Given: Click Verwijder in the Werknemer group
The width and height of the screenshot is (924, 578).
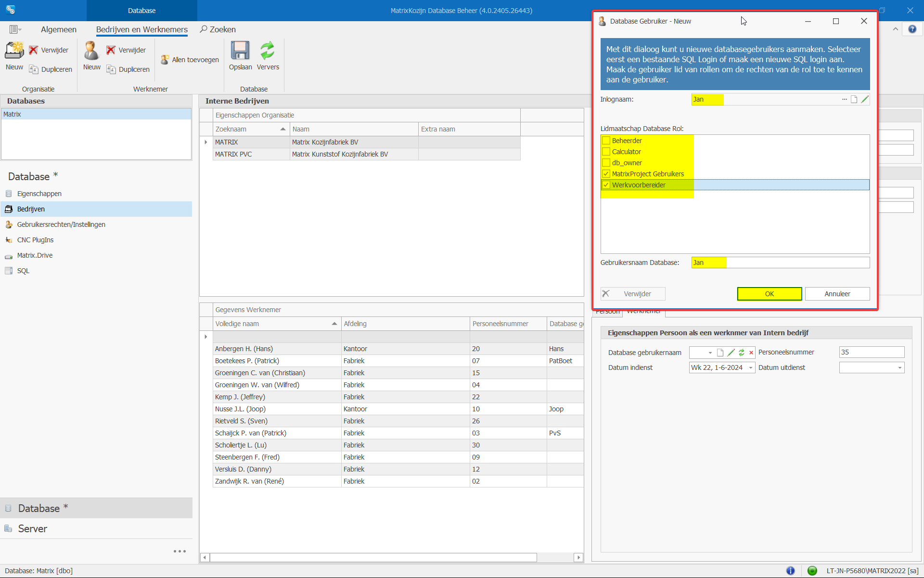Looking at the screenshot, I should coord(126,50).
